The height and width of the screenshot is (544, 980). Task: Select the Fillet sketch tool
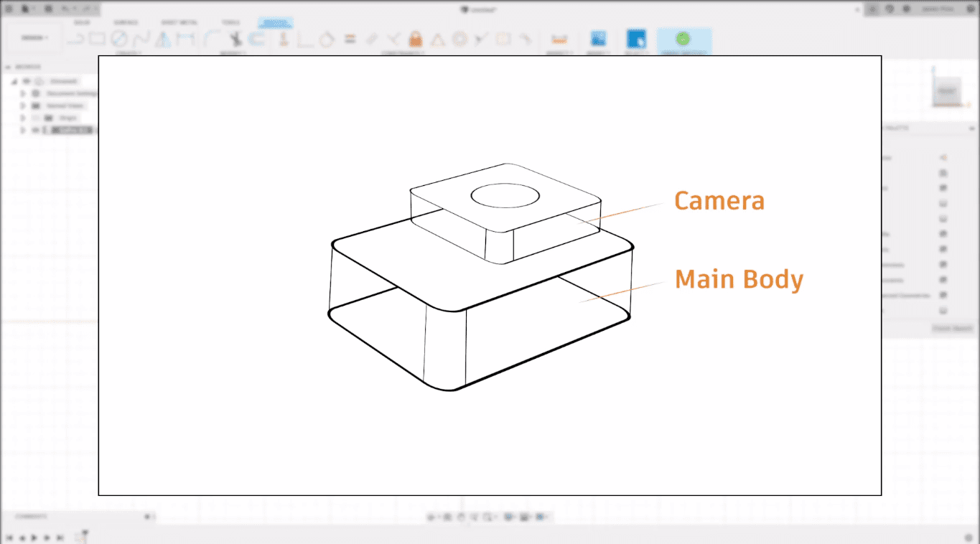(212, 38)
